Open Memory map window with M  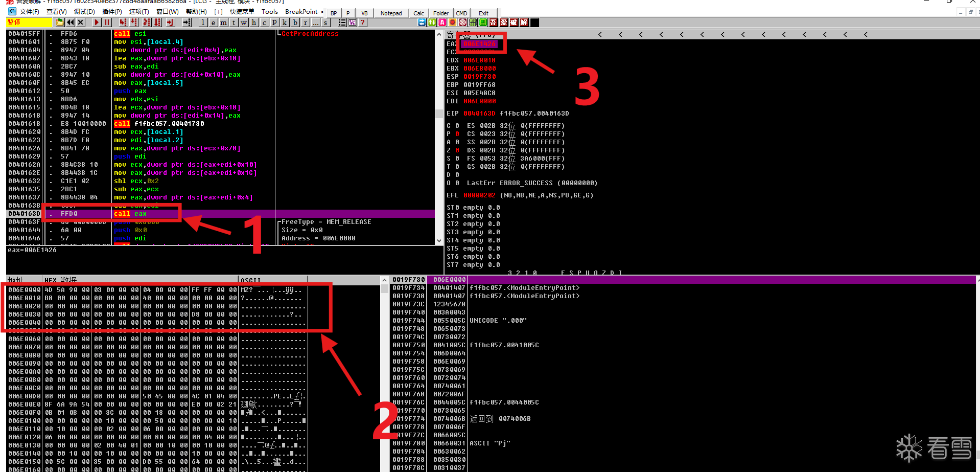pos(224,23)
